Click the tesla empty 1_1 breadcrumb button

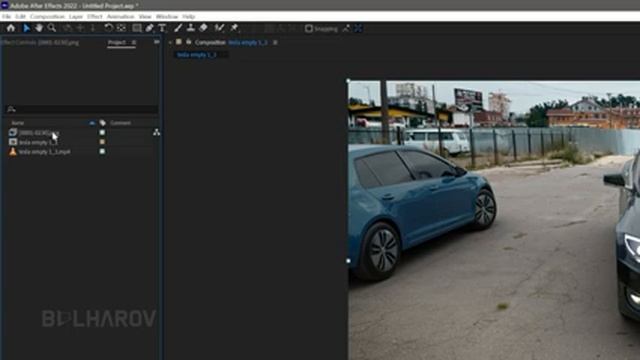[197, 55]
